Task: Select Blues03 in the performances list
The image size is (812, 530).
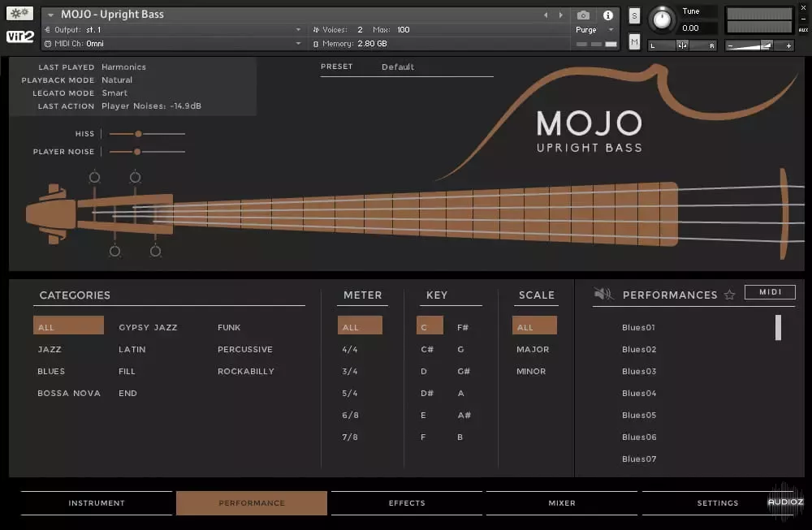Action: [x=639, y=372]
